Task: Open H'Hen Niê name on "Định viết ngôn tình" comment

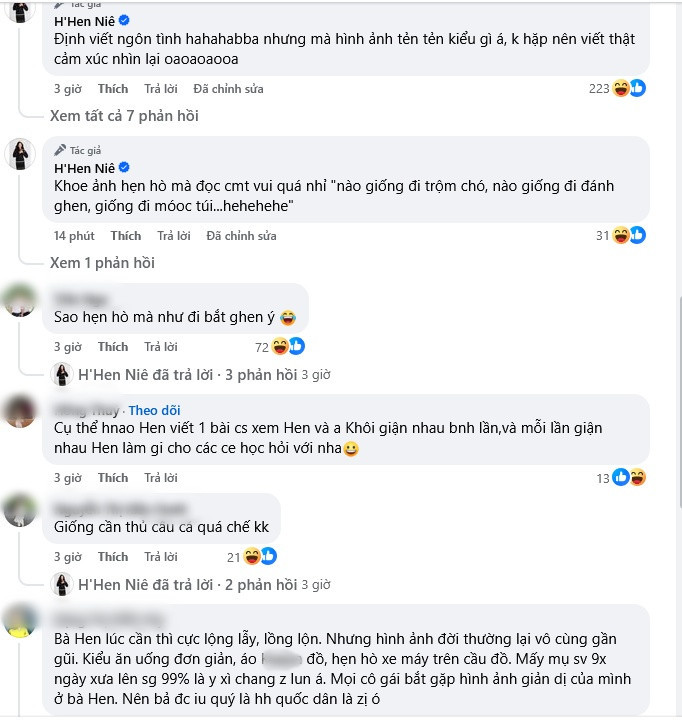Action: pos(84,20)
